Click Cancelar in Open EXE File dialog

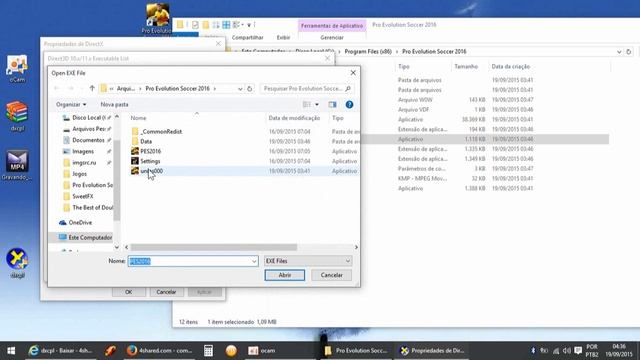(x=331, y=275)
